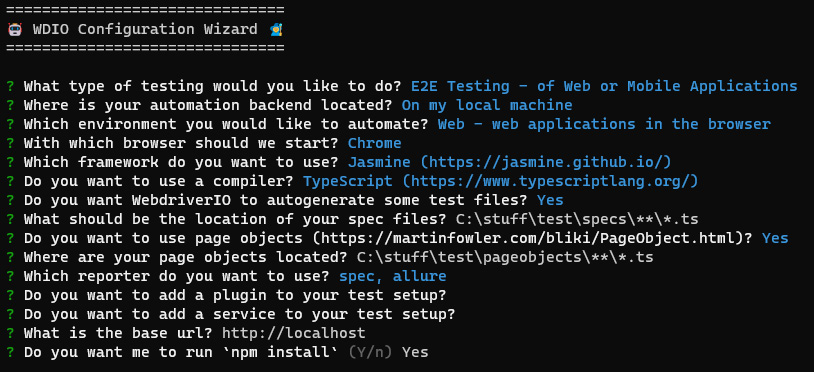Screen dimensions: 814x372
Task: Click the http://localhost base url value
Action: point(294,334)
